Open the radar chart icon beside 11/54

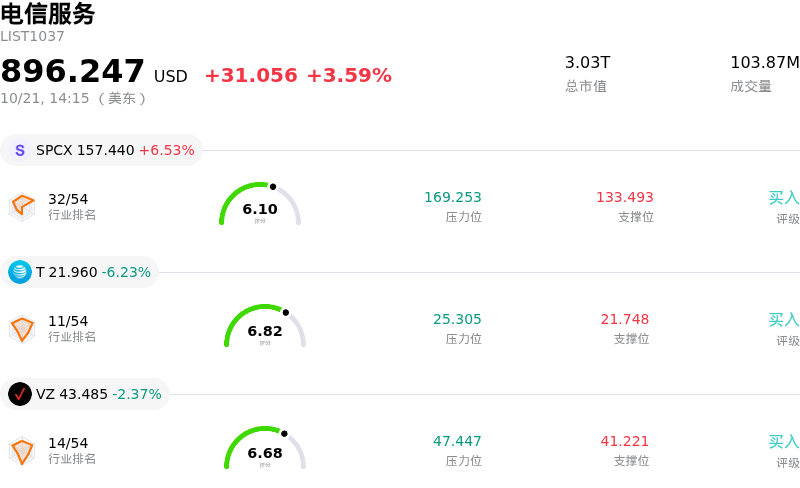click(x=22, y=329)
